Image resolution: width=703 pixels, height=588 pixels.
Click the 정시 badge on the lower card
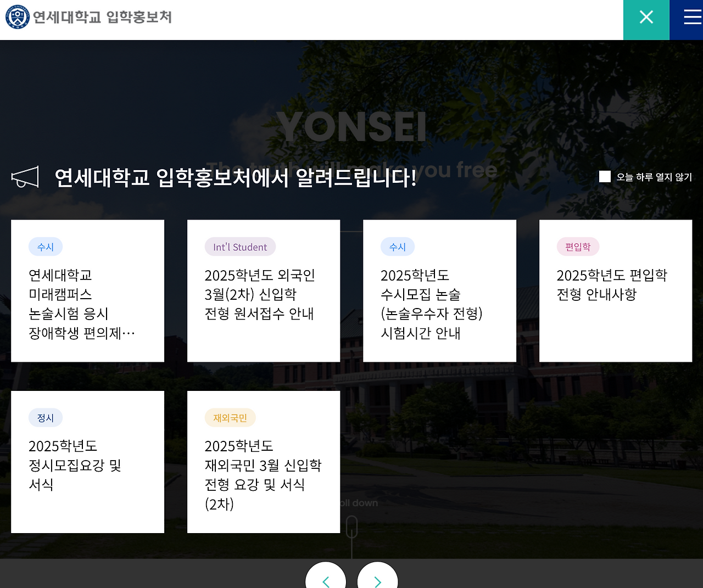(46, 418)
